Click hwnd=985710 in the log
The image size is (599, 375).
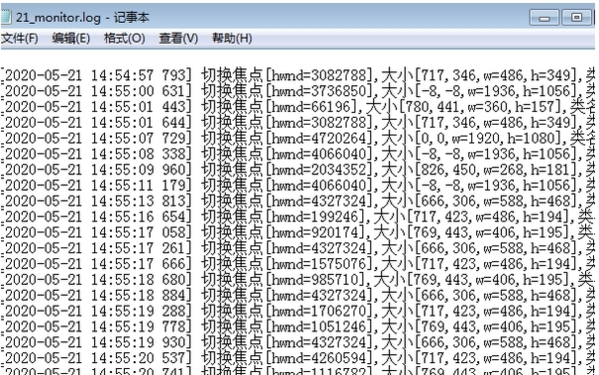[316, 280]
